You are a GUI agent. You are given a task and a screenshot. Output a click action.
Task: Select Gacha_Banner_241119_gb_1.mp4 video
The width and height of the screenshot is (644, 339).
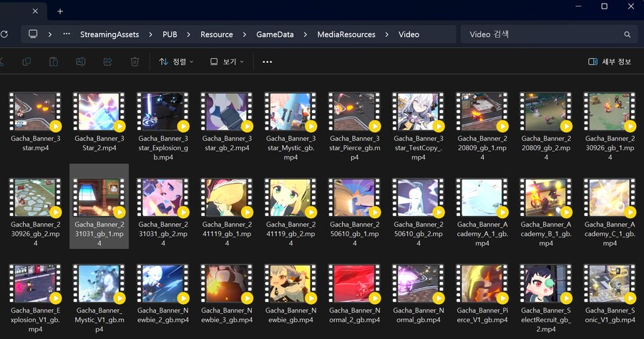[x=227, y=212]
